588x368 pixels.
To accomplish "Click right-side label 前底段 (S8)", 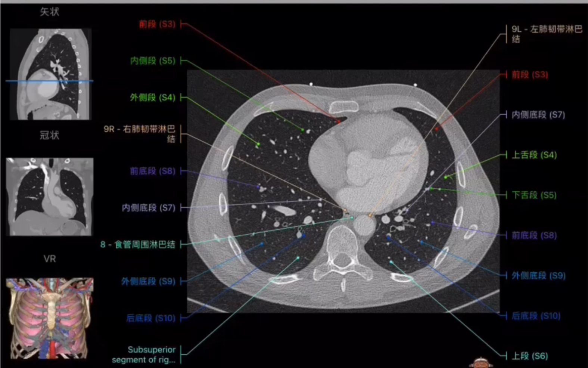I will (x=534, y=235).
